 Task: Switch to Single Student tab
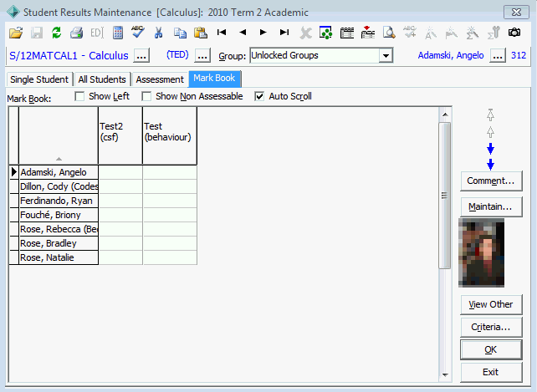click(39, 79)
